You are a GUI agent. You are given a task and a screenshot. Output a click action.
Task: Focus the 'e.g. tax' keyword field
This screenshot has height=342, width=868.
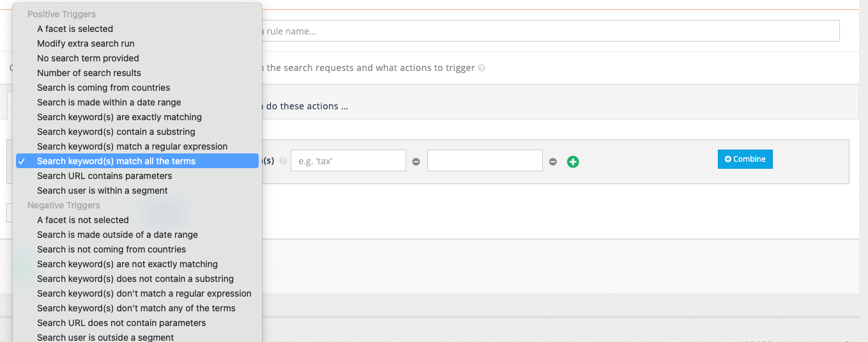[348, 160]
